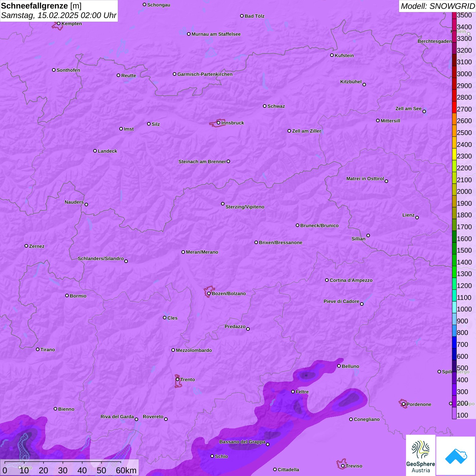Viewport: 476px width, 476px height.
Task: Click the 'Mezzolombardo' label
Action: pyautogui.click(x=194, y=350)
